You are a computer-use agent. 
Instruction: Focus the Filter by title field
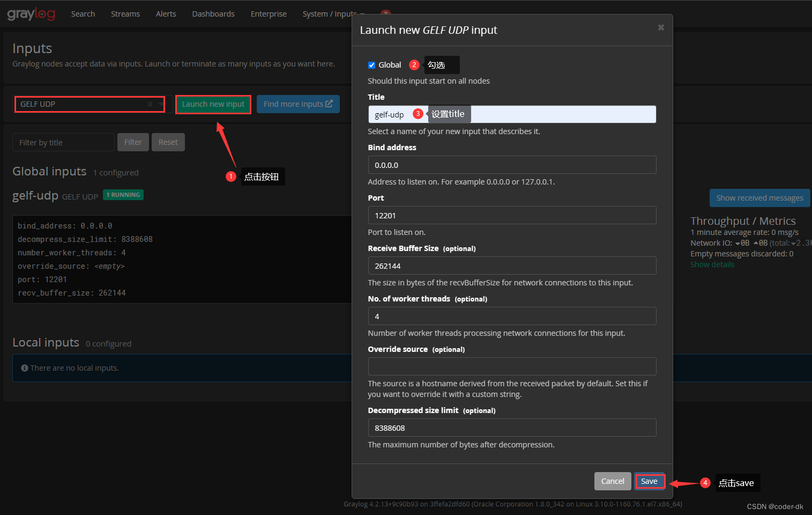[63, 142]
